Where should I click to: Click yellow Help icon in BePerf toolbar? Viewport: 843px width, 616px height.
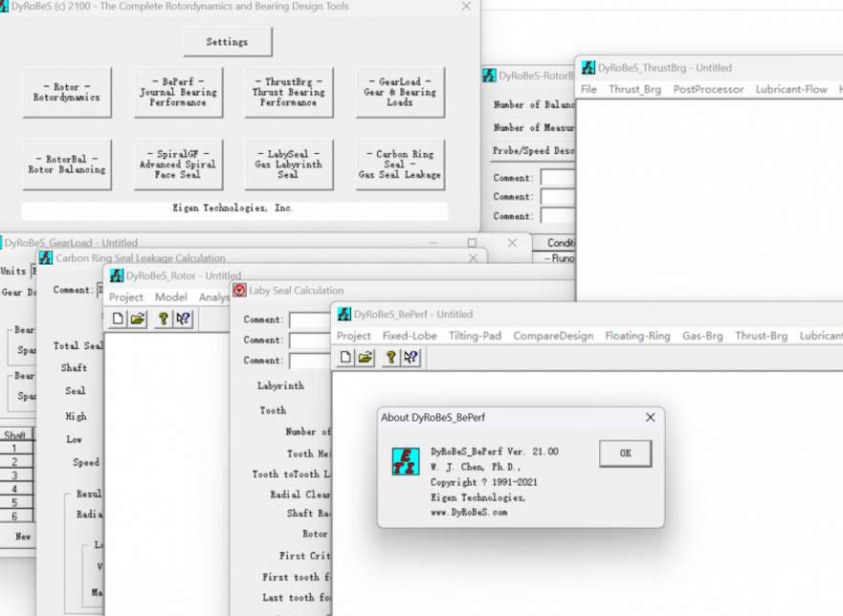coord(390,357)
